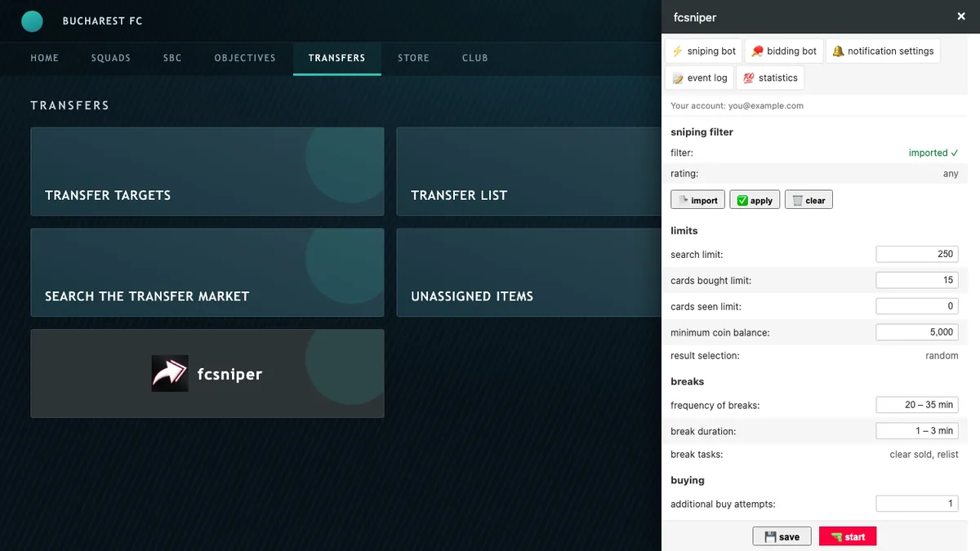Click the 'sniping filter' section heading
980x551 pixels.
click(x=702, y=132)
